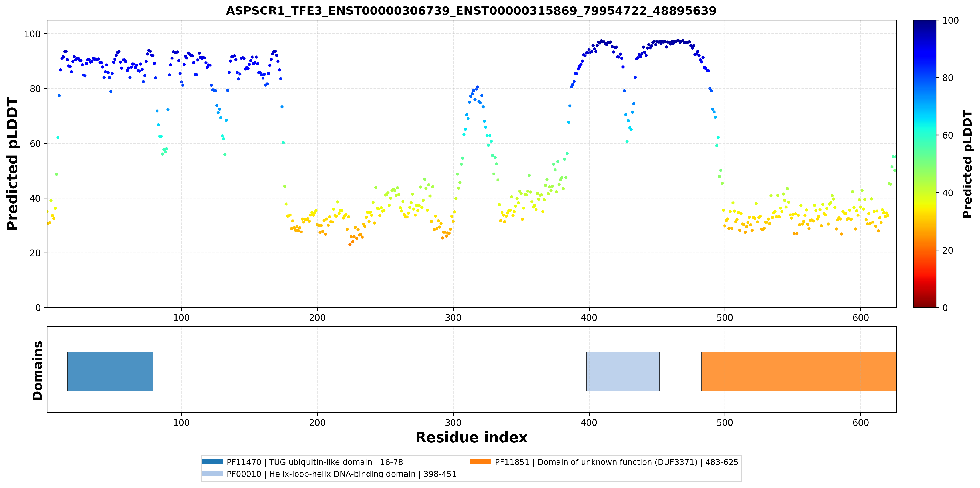The image size is (980, 488).
Task: Click the PF11851 orange legend swatch
Action: (x=481, y=462)
